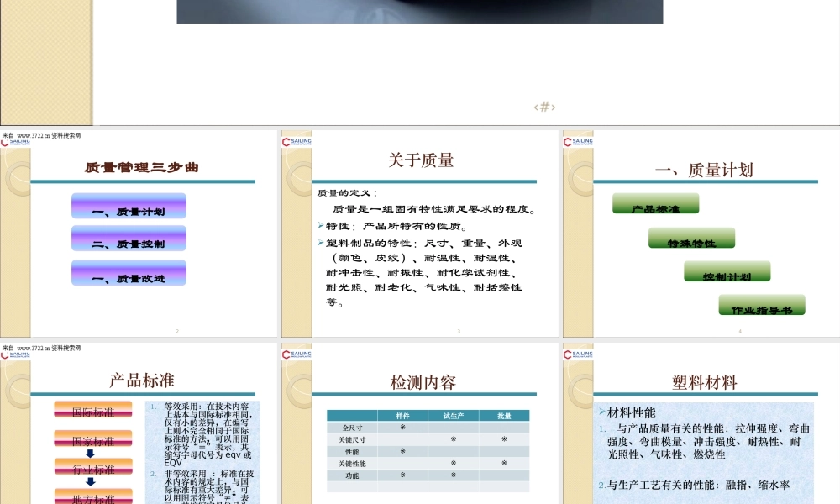Click the 关键性能 table row label
840x504 pixels.
[x=352, y=464]
